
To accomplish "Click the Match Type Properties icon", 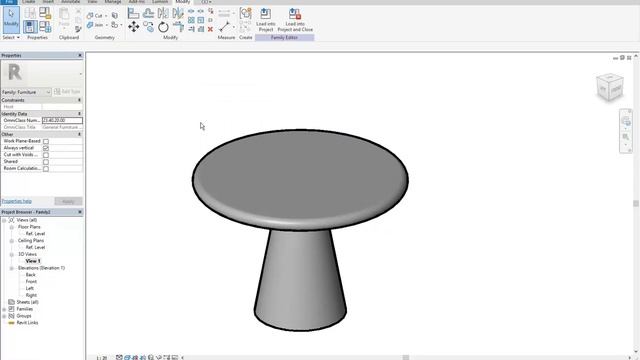I will (78, 29).
